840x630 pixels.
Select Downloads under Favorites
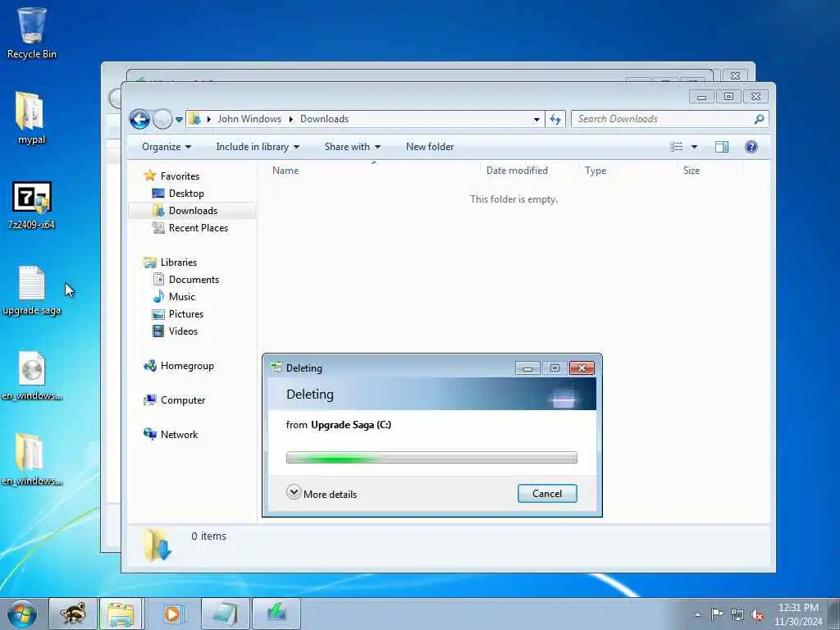(192, 211)
